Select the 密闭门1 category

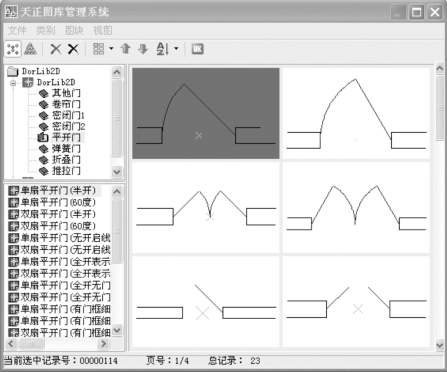[x=62, y=115]
